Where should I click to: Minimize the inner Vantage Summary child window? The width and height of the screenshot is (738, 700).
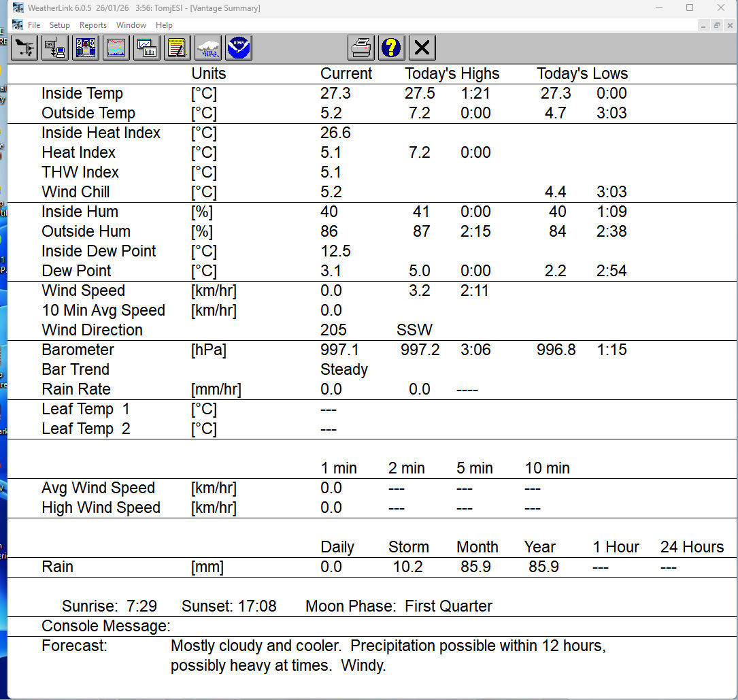point(704,25)
